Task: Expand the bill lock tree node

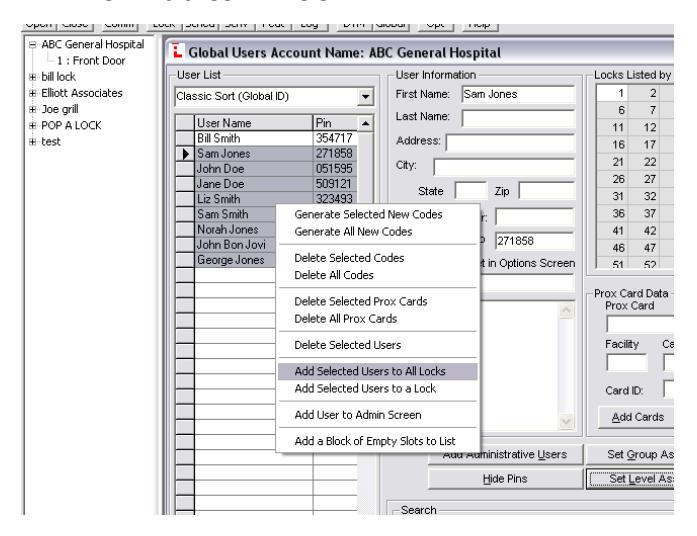Action: 32,77
